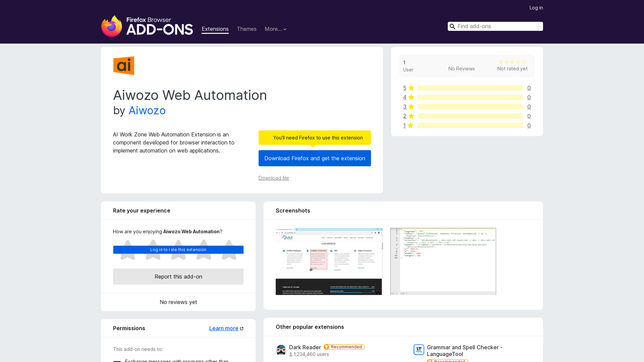This screenshot has width=644, height=362.
Task: Open Grammar and Spell Checker - LanguageTool link
Action: (464, 351)
